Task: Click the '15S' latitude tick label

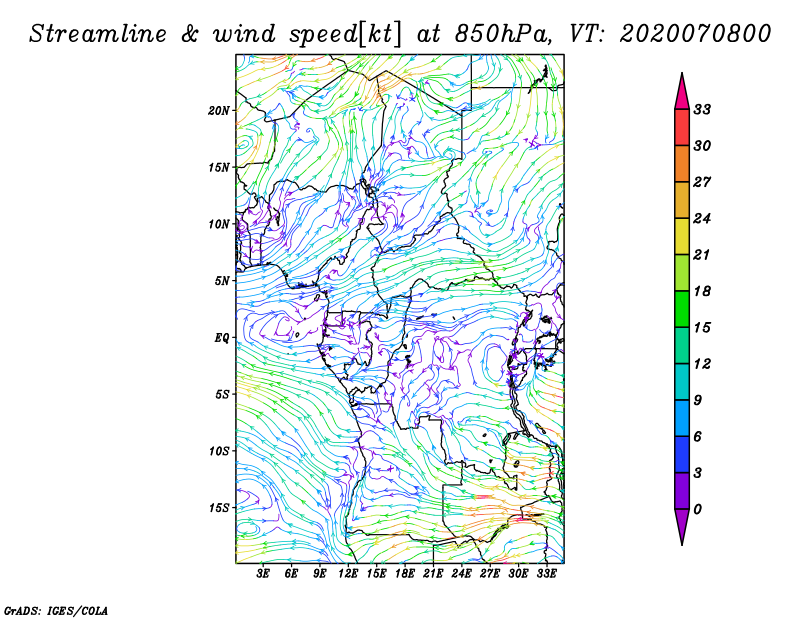Action: (219, 508)
